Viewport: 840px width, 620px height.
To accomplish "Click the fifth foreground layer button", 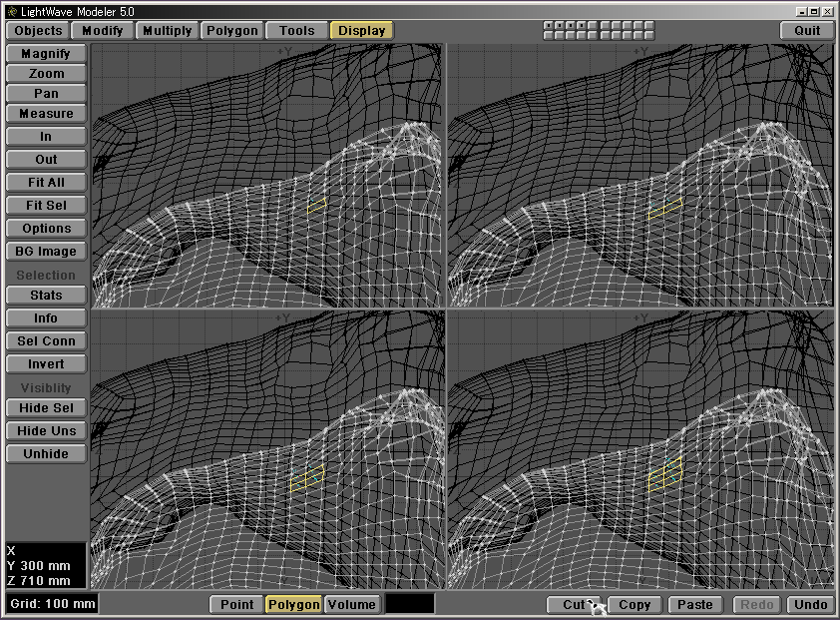I will pyautogui.click(x=593, y=25).
